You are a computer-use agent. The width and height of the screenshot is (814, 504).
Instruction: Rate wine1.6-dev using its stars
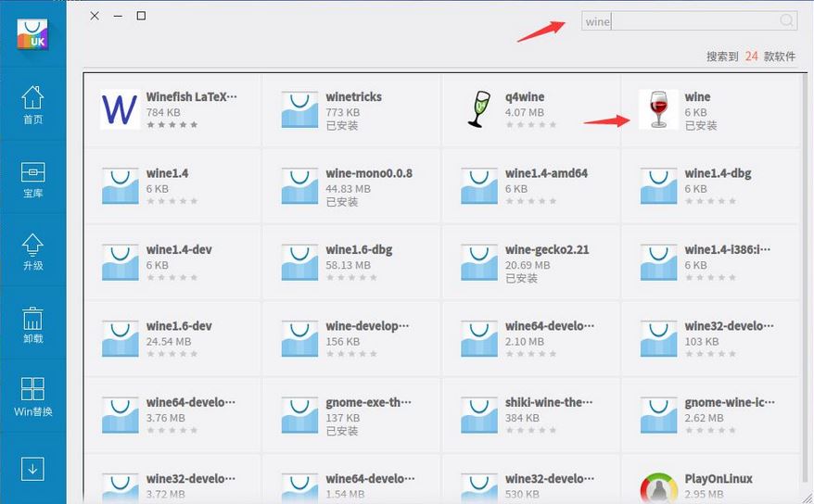click(172, 354)
